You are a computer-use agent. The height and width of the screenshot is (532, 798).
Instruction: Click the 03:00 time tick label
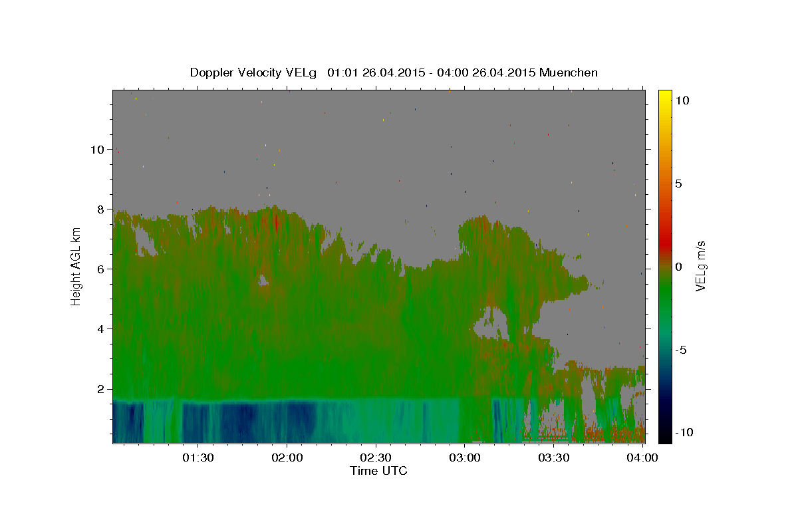click(465, 458)
